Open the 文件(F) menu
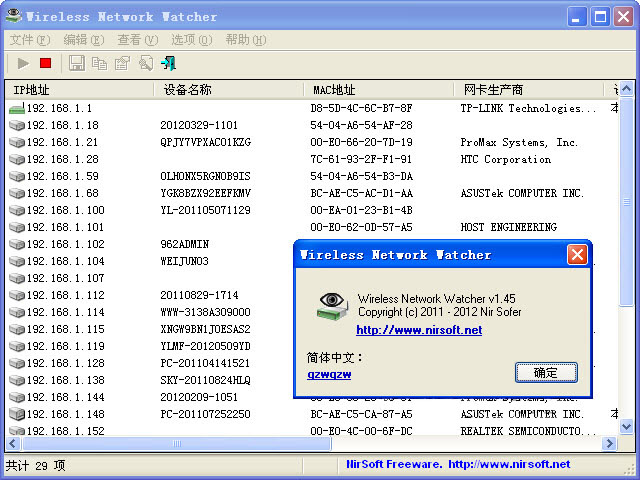This screenshot has width=640, height=480. 29,40
